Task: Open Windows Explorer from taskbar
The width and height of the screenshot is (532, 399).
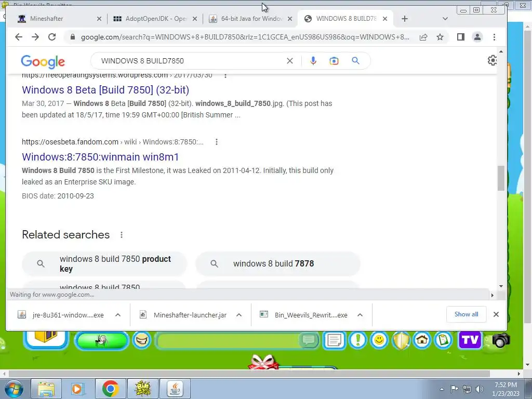Action: point(46,389)
